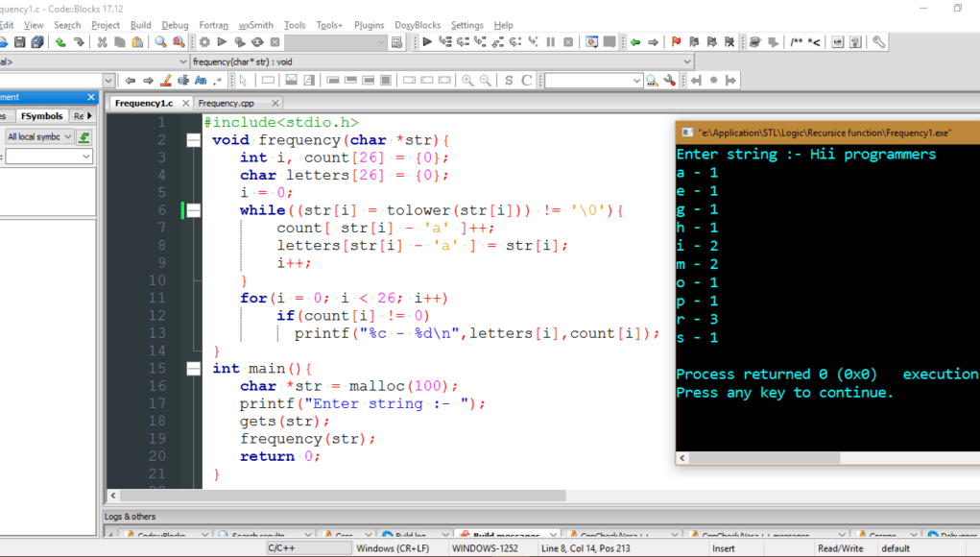
Task: Click the Find magnifier icon in toolbar
Action: point(161,42)
